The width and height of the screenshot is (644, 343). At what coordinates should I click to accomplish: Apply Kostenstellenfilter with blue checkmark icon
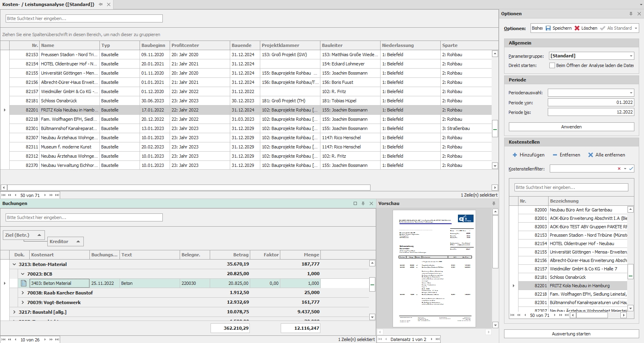tap(631, 169)
